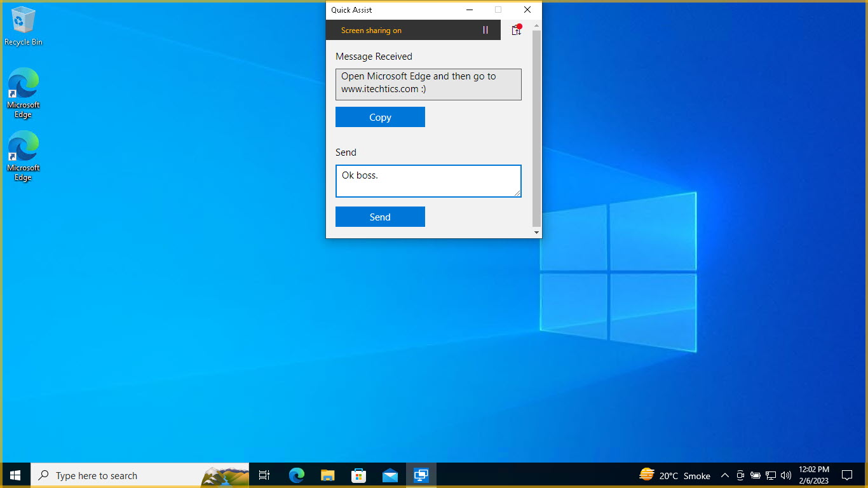This screenshot has height=488, width=868.
Task: Launch Microsoft Edge from the taskbar
Action: pyautogui.click(x=296, y=475)
